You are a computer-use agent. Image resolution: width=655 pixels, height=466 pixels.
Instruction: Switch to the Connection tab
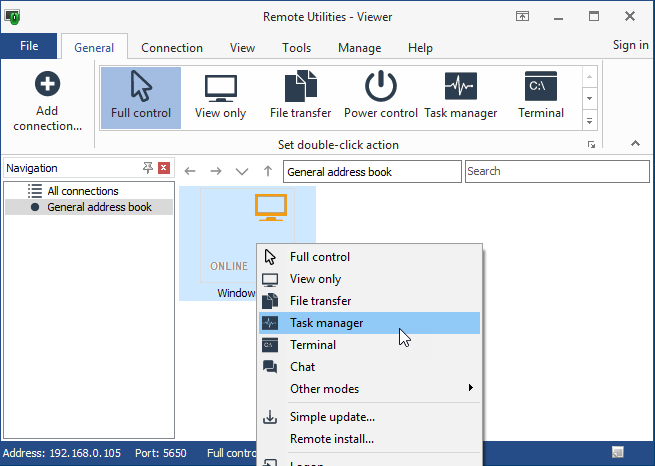tap(172, 48)
